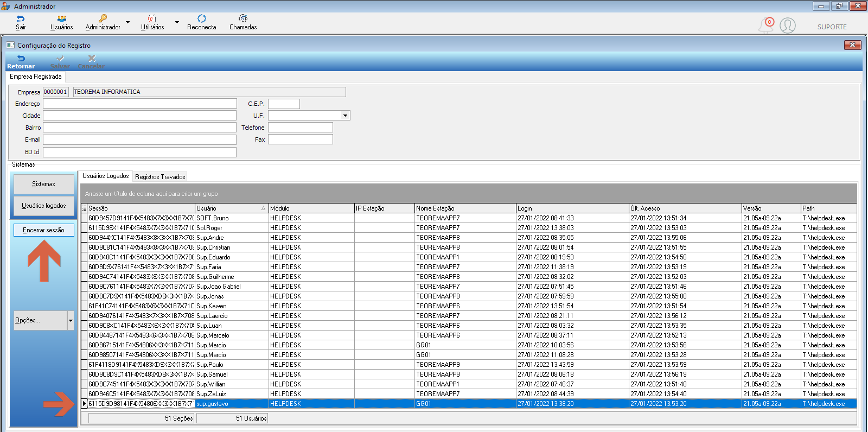The image size is (868, 432).
Task: Select the Sup.Andre row
Action: pyautogui.click(x=469, y=238)
